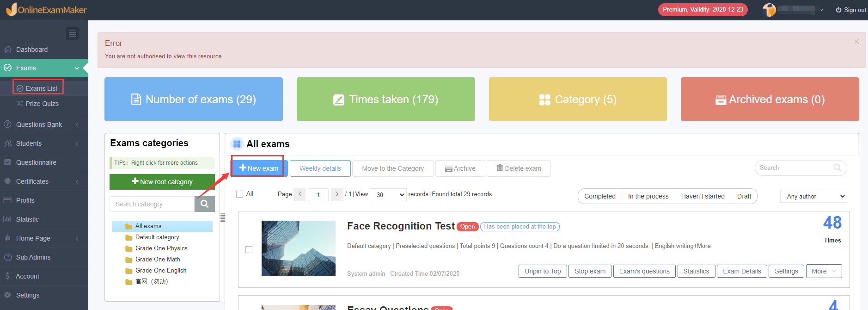Viewport: 868px width, 310px height.
Task: Click the New exam button
Action: point(259,168)
